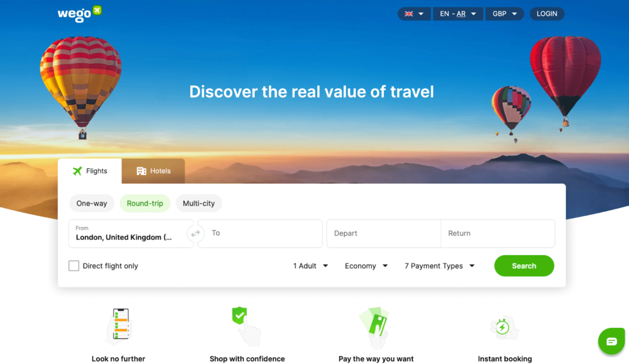
Task: Click the UK flag icon
Action: (x=408, y=14)
